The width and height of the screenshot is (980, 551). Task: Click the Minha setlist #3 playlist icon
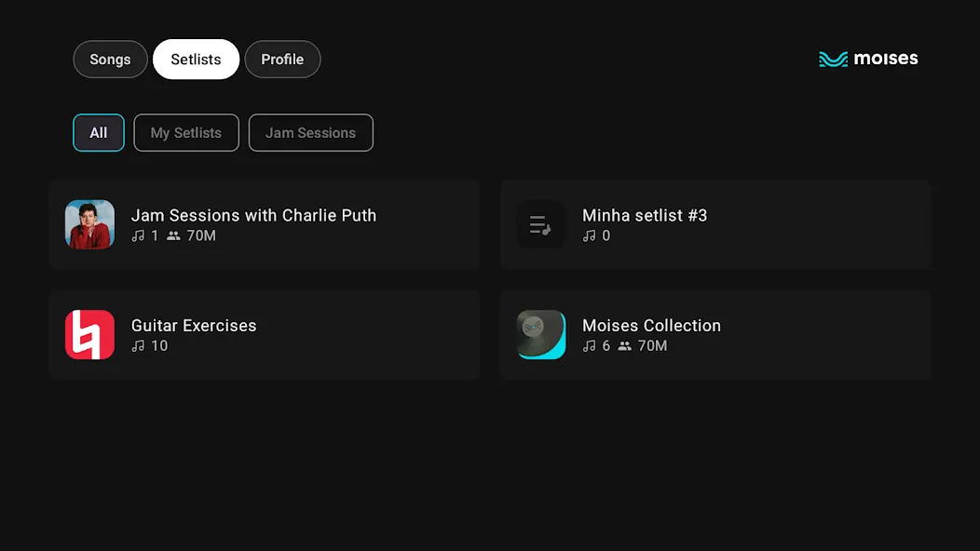click(x=540, y=224)
